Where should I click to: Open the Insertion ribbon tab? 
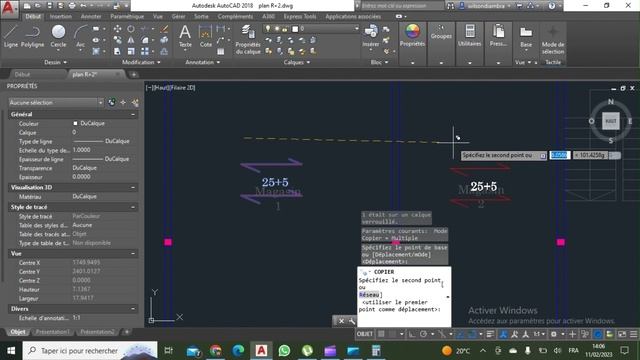(60, 16)
